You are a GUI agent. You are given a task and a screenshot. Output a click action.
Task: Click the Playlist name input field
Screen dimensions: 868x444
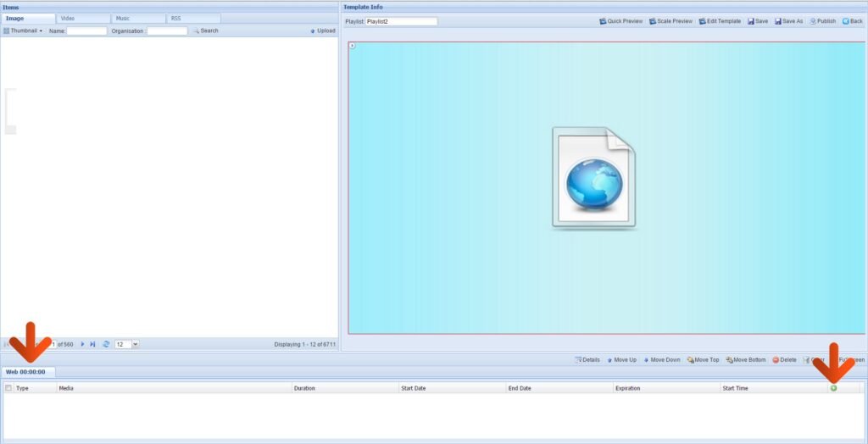click(x=401, y=21)
